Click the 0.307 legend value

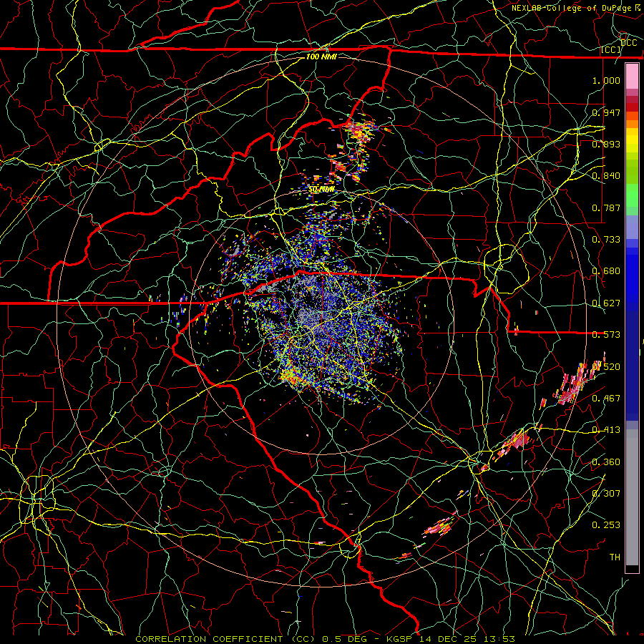click(606, 493)
